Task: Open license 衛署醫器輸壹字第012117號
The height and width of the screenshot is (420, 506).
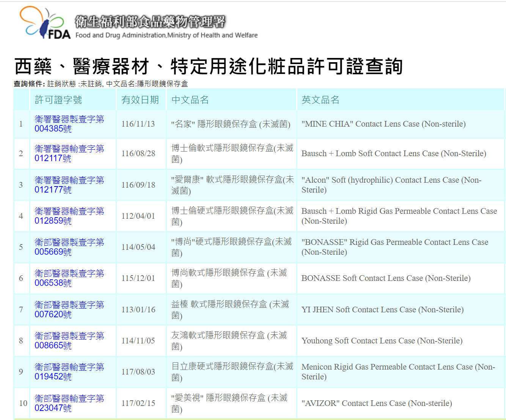Action: [69, 154]
